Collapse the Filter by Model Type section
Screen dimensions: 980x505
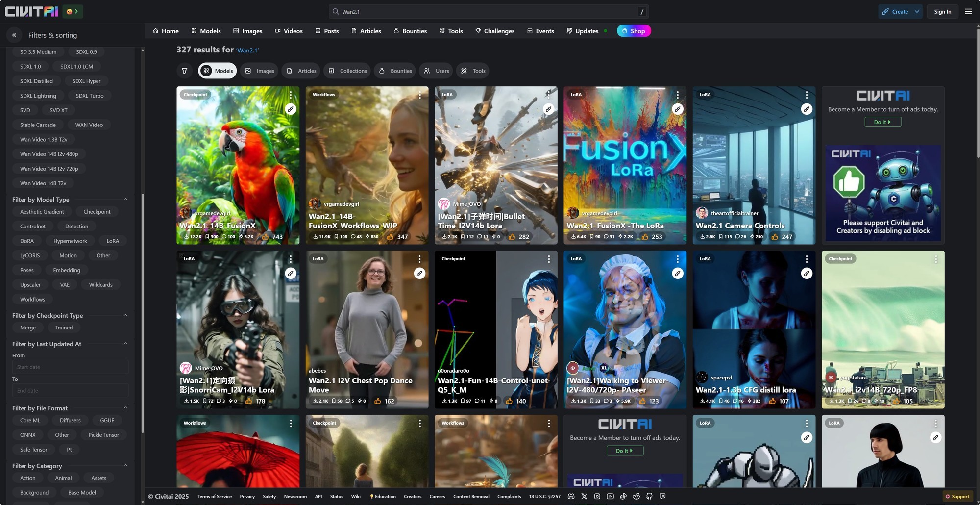coord(125,200)
